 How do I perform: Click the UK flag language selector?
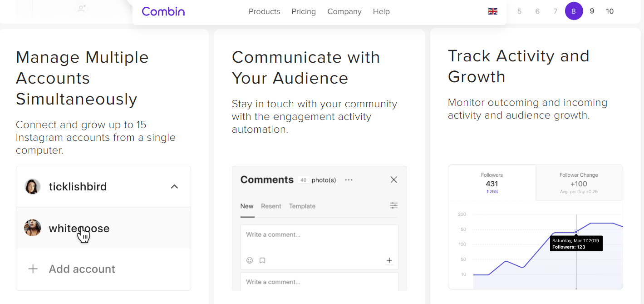[493, 11]
